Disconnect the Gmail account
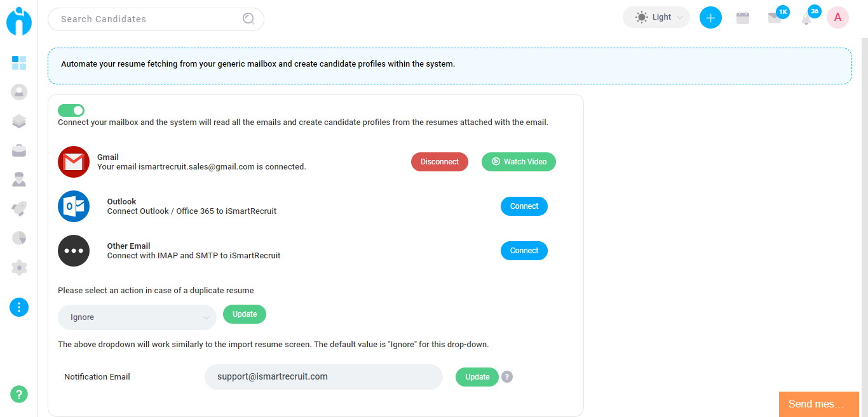Screen dimensions: 868x417 coord(440,162)
